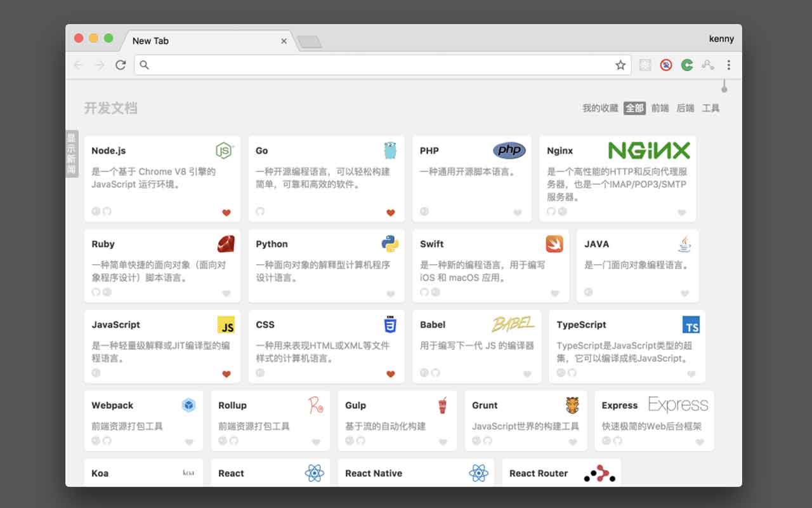
Task: Favorite PHP with gray heart
Action: [x=518, y=213]
